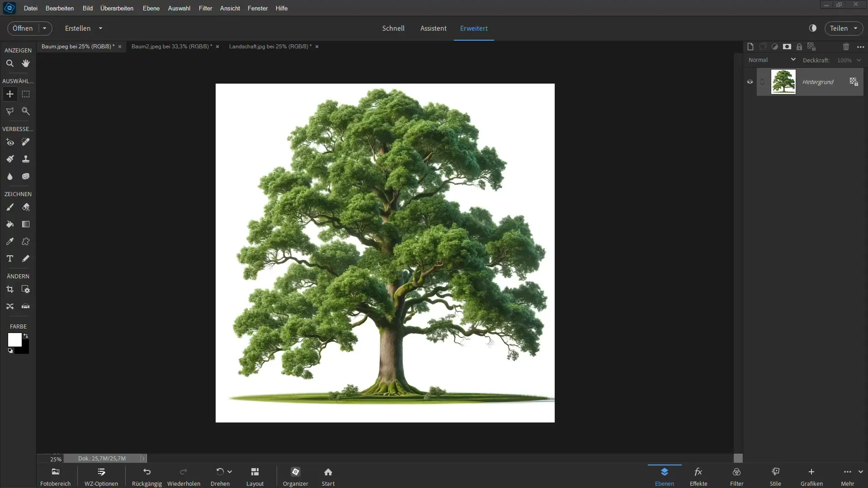The width and height of the screenshot is (868, 488).
Task: Open the Grafiken panel
Action: pos(811,476)
